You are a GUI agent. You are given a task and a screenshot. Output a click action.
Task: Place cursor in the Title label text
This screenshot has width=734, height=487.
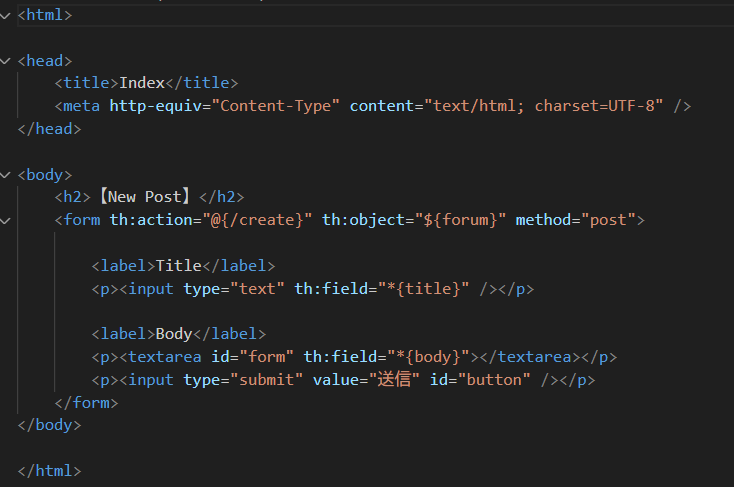coord(179,265)
